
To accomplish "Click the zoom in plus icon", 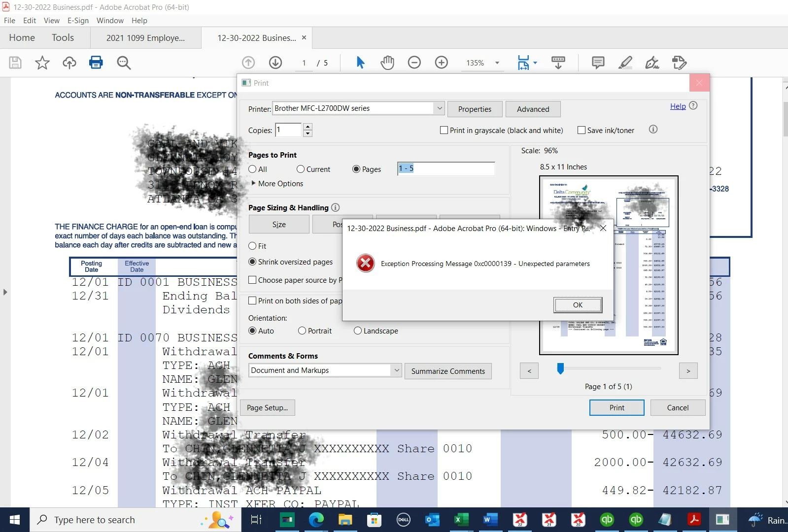I will click(x=442, y=63).
